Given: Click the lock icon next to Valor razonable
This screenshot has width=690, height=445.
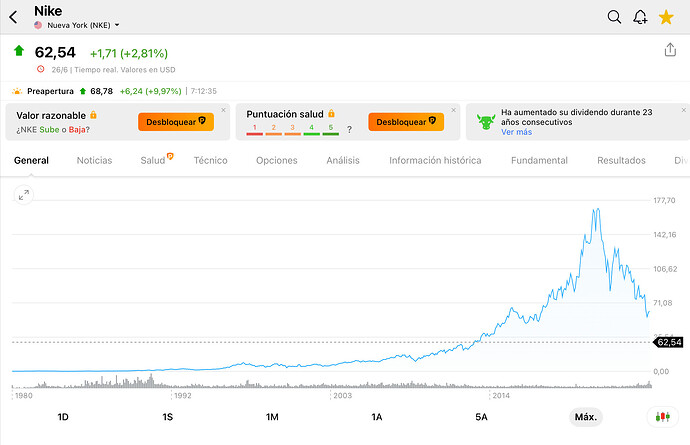Looking at the screenshot, I should [93, 115].
